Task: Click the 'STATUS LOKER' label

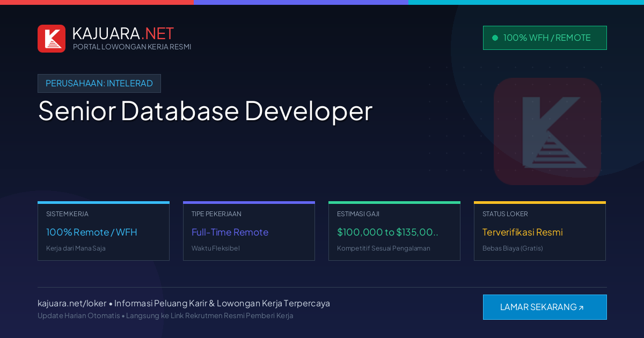Action: tap(505, 214)
